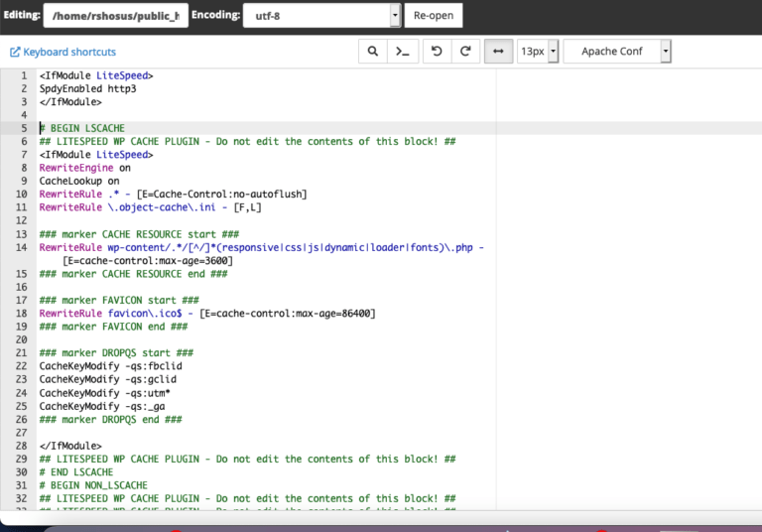Click the Re-open button
Screen dimensions: 762x532
pos(434,16)
